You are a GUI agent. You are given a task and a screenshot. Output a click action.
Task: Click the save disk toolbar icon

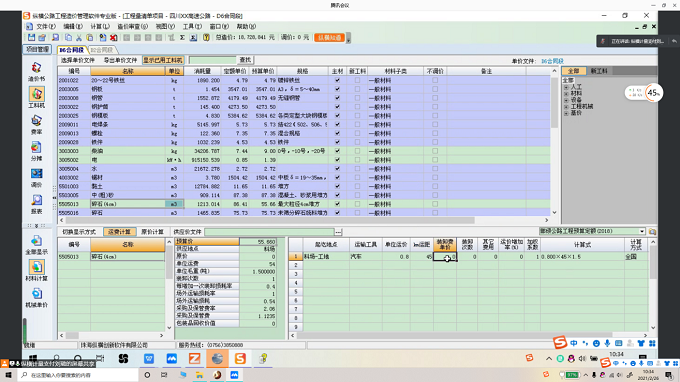click(31, 38)
